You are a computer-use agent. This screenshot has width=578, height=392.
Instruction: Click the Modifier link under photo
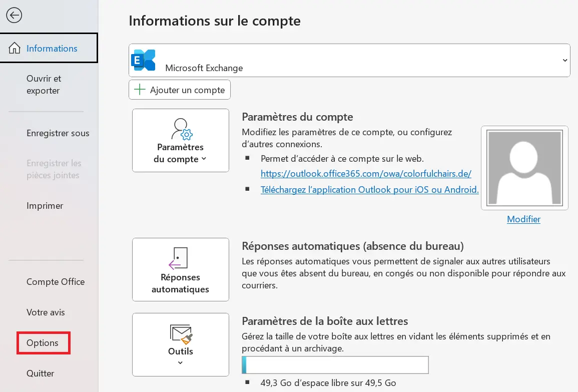[523, 219]
